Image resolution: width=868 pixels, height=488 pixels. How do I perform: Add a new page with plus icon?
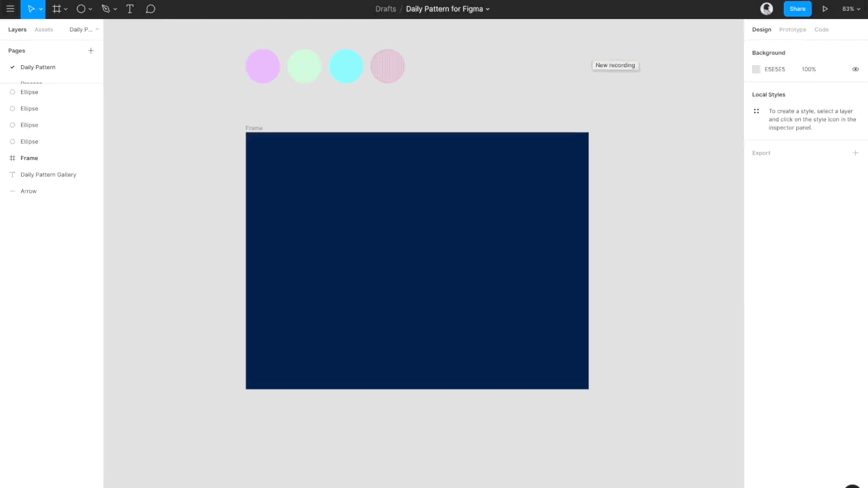click(x=91, y=51)
